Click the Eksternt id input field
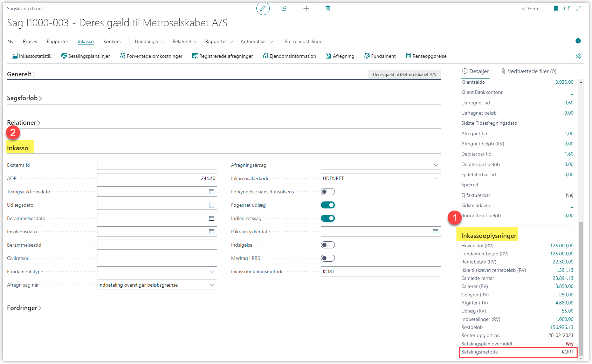 157,165
